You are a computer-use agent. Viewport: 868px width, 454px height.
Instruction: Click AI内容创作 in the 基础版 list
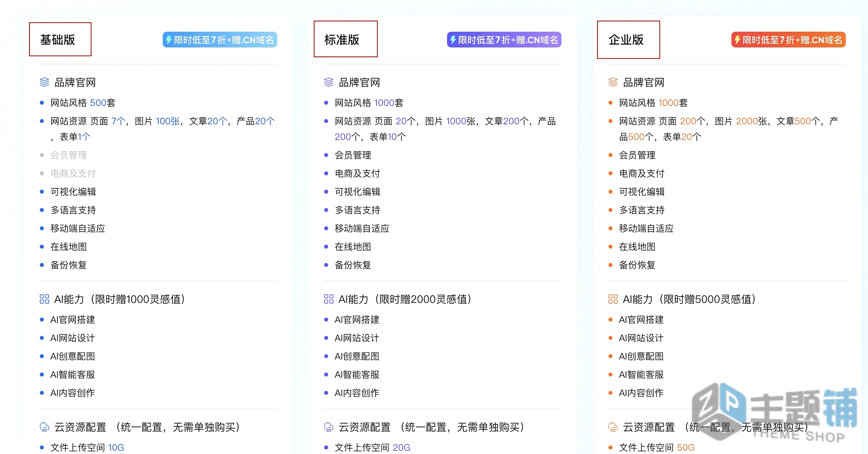click(73, 393)
